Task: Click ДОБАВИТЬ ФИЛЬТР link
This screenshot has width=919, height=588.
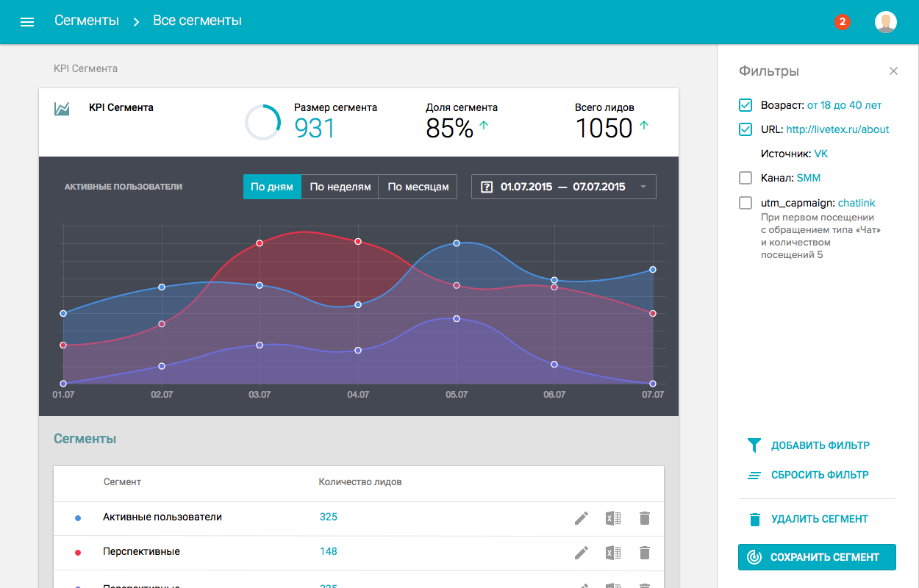Action: [808, 445]
